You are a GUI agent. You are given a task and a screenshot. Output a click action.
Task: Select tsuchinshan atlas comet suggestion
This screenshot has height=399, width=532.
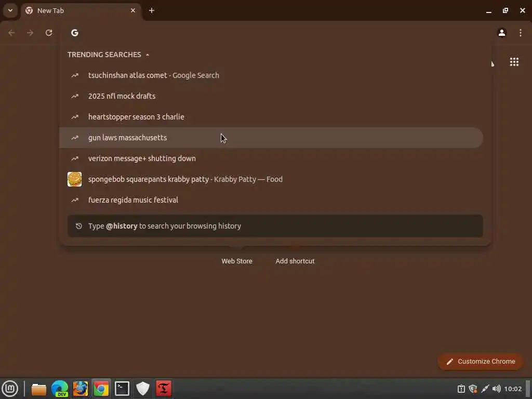click(x=271, y=75)
